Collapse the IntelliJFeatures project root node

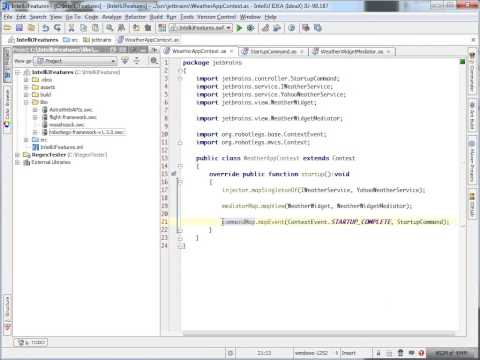coord(18,72)
